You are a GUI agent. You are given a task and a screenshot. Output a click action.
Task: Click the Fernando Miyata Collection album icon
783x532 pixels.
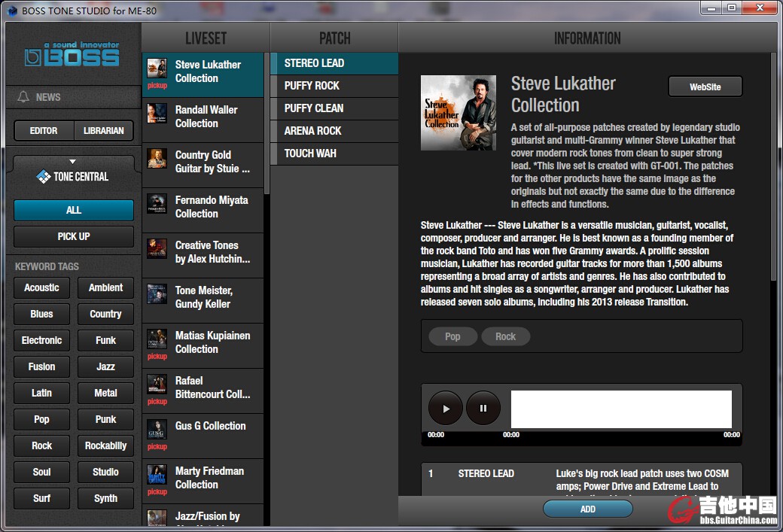click(x=157, y=204)
